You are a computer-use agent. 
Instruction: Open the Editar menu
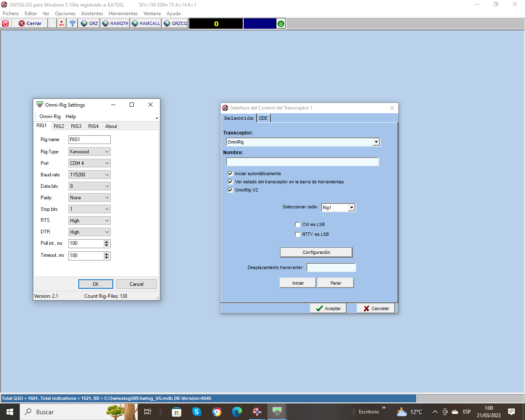pyautogui.click(x=31, y=14)
